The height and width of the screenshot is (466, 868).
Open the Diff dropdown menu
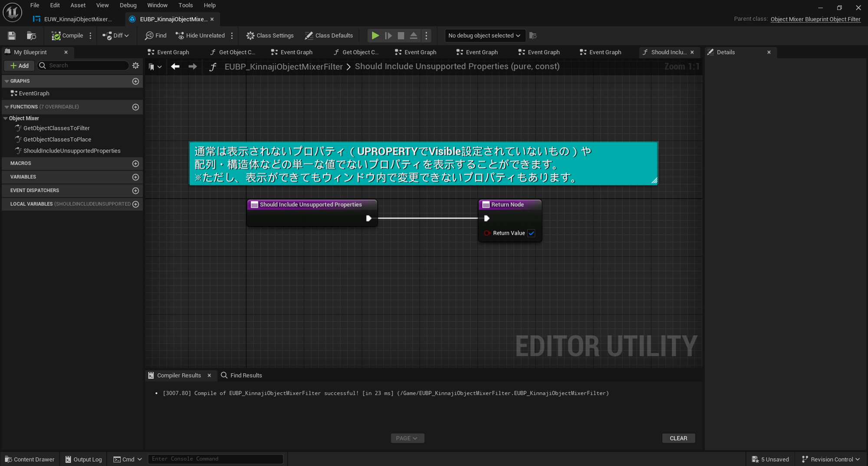tap(116, 36)
